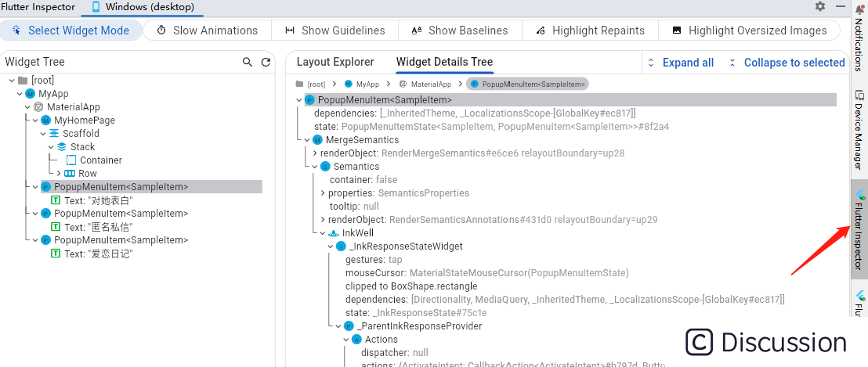Collapse the _ParentInkResponseProvider node

[x=338, y=326]
